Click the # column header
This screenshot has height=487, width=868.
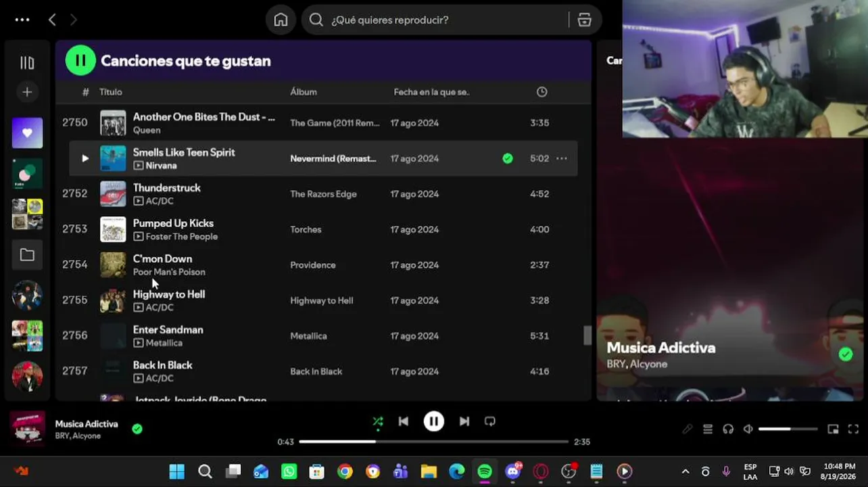click(85, 92)
